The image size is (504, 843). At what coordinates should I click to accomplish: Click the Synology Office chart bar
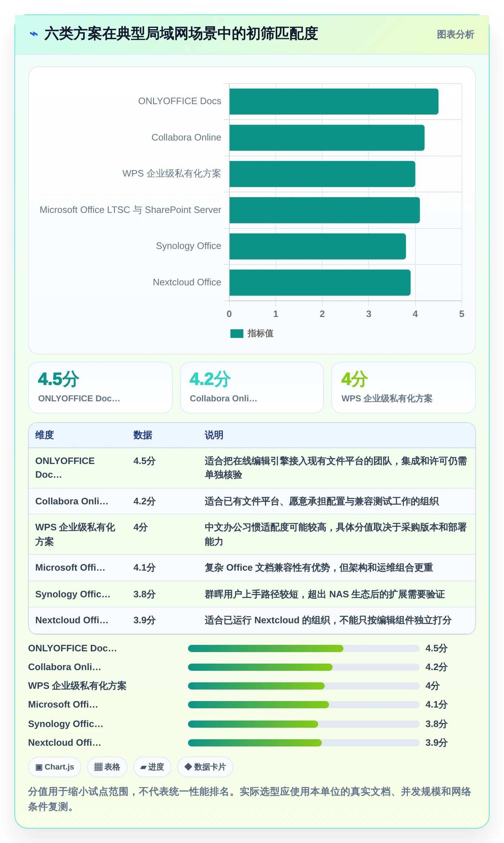(318, 246)
